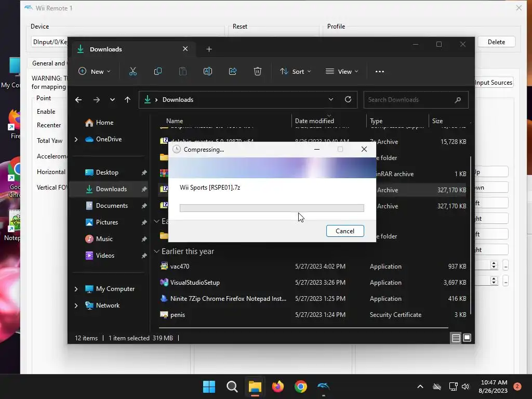Viewport: 532px width, 399px height.
Task: Open the New dropdown menu
Action: click(95, 71)
